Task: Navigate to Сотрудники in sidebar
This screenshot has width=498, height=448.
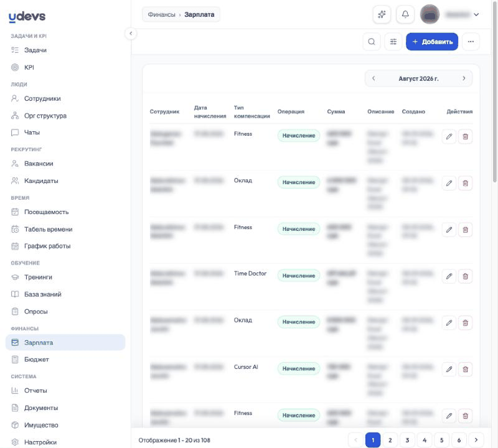Action: 42,98
